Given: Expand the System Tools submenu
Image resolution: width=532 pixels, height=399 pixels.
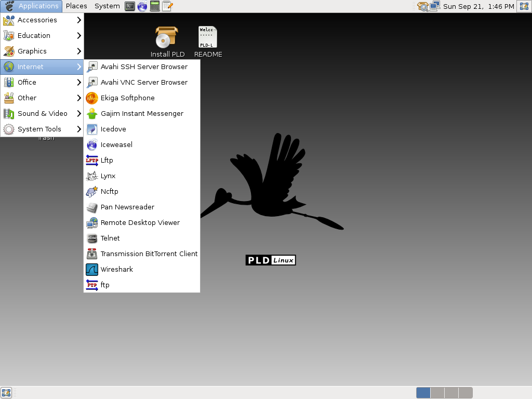Looking at the screenshot, I should coord(42,129).
